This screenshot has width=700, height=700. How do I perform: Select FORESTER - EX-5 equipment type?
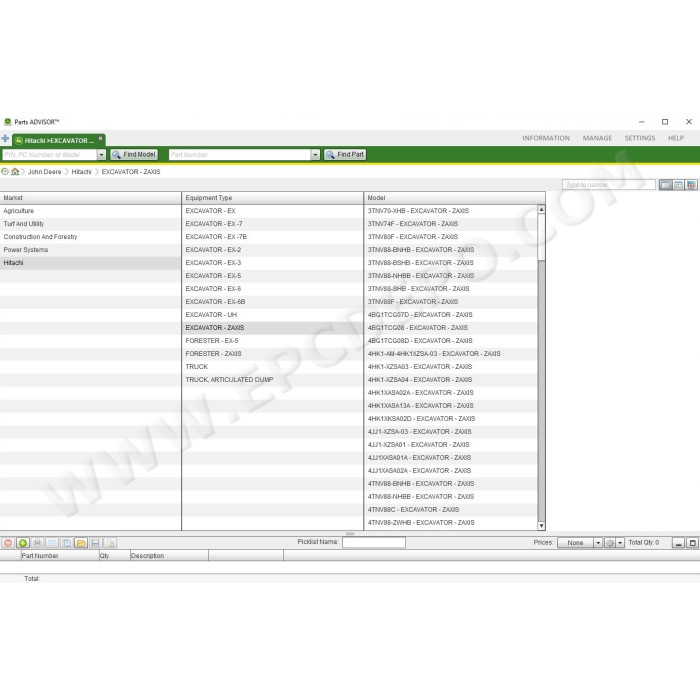273,341
